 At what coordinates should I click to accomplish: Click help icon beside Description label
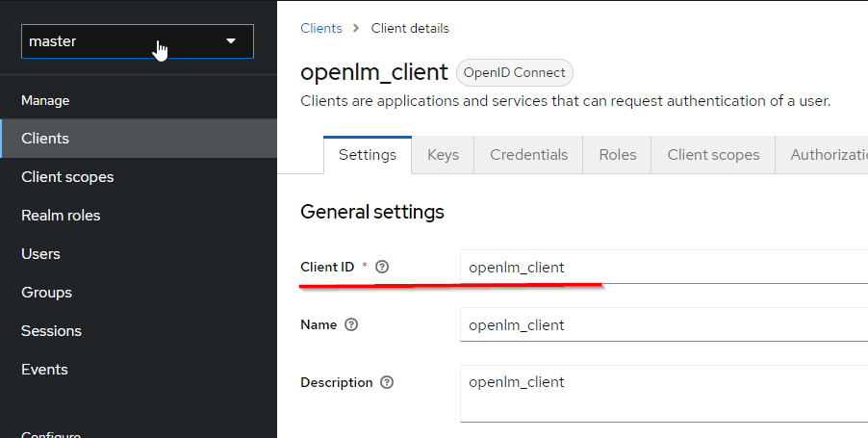click(387, 382)
